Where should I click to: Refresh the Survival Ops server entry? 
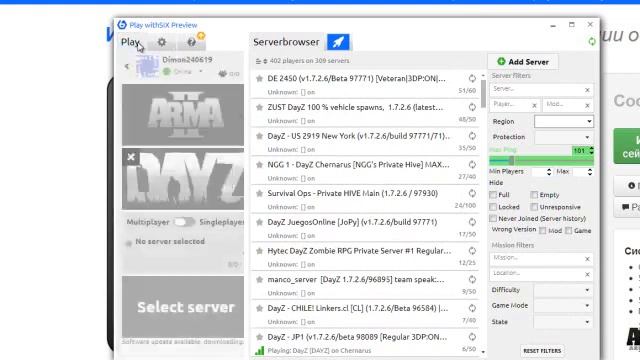(x=472, y=193)
